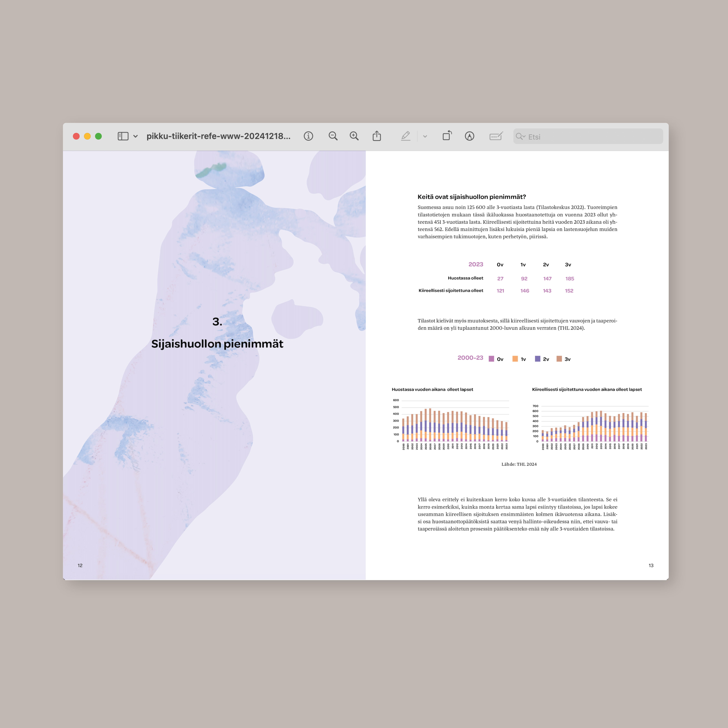Make the Preview window full screen
This screenshot has width=728, height=728.
98,136
